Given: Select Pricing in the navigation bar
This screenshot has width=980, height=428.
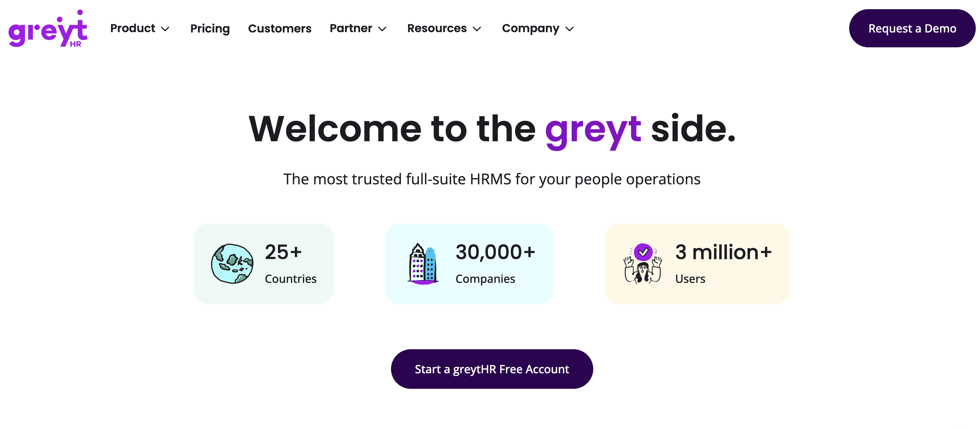Looking at the screenshot, I should (x=210, y=28).
